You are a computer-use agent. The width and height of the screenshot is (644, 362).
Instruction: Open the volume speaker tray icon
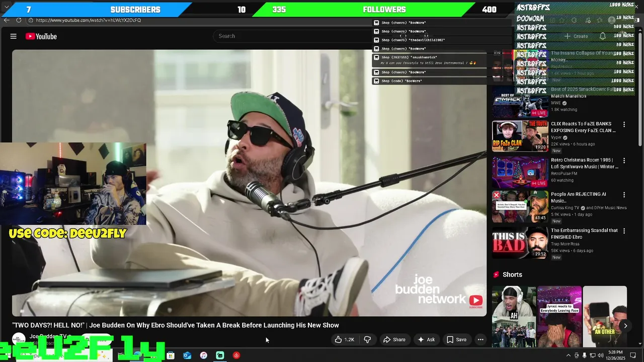[601, 355]
